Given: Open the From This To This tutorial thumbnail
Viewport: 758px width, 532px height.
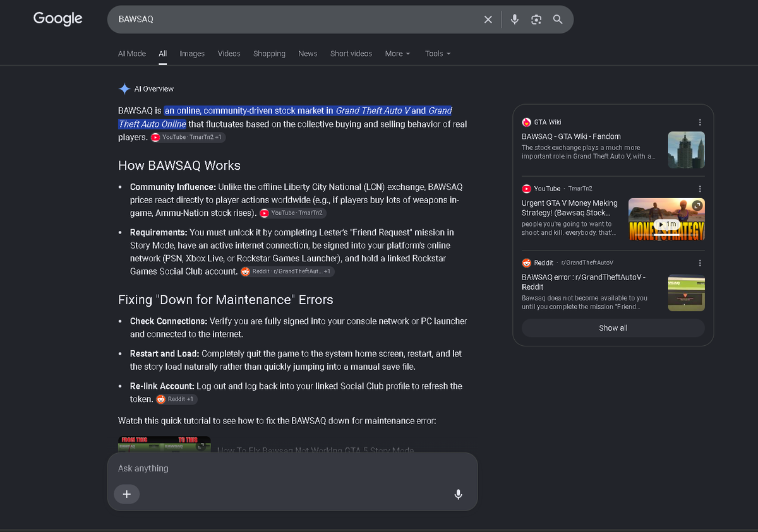Looking at the screenshot, I should [x=164, y=443].
